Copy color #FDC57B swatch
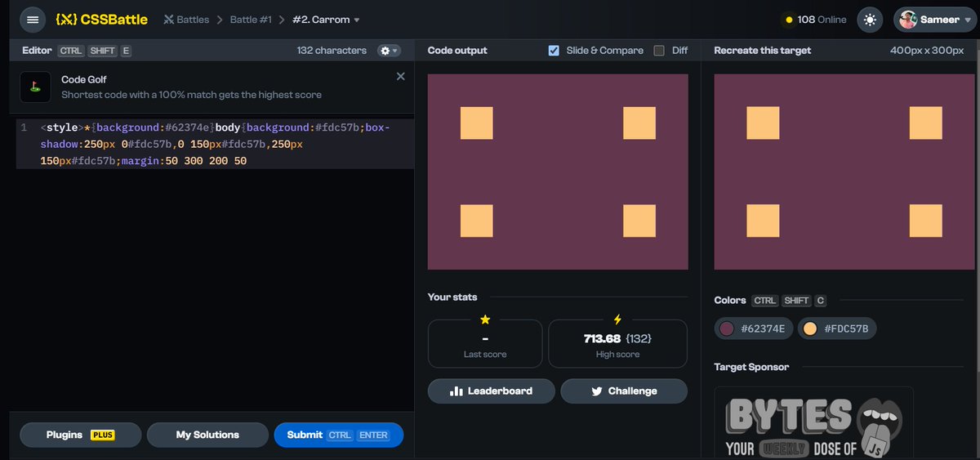 click(x=837, y=329)
